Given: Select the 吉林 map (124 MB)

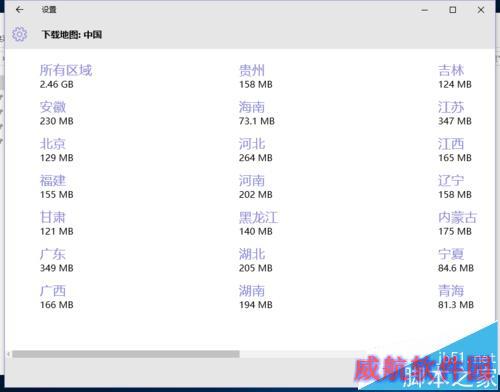Looking at the screenshot, I should pyautogui.click(x=455, y=77).
